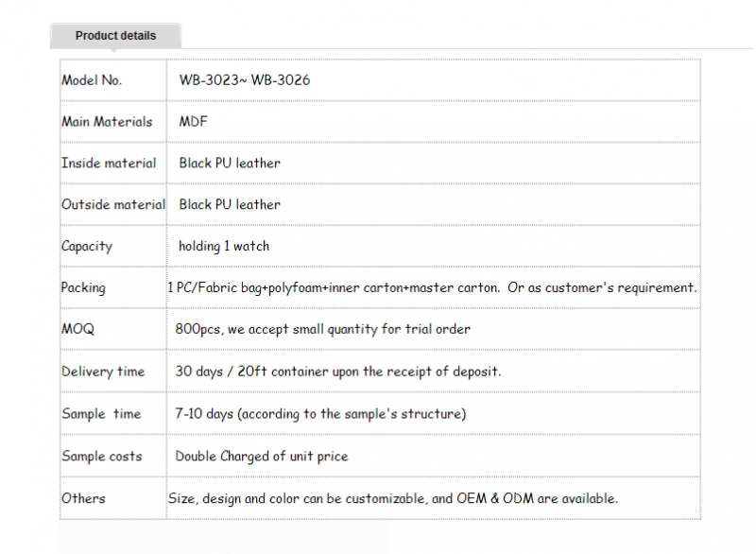Image resolution: width=756 pixels, height=554 pixels.
Task: Click the Inside material label
Action: [109, 163]
